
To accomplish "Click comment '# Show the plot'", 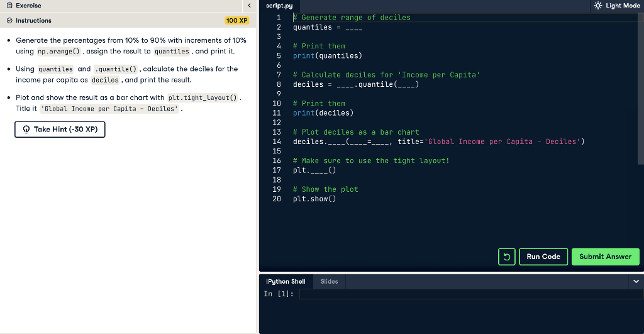I will pos(325,189).
